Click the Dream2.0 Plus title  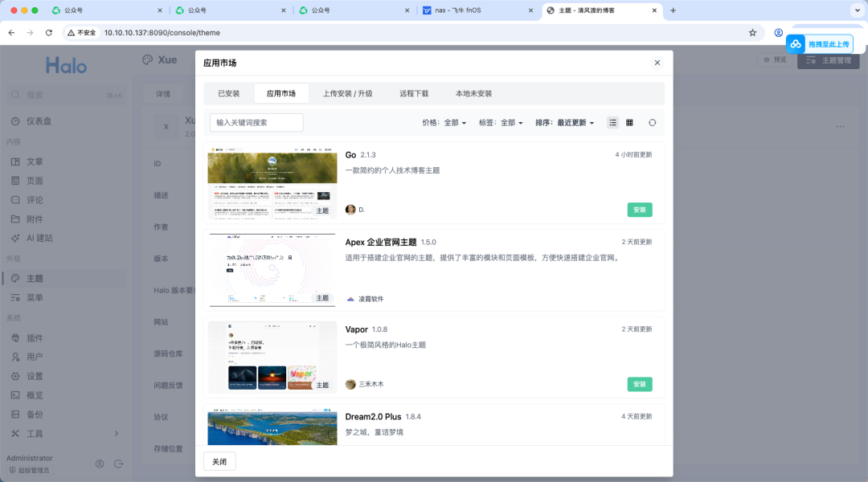pos(373,417)
